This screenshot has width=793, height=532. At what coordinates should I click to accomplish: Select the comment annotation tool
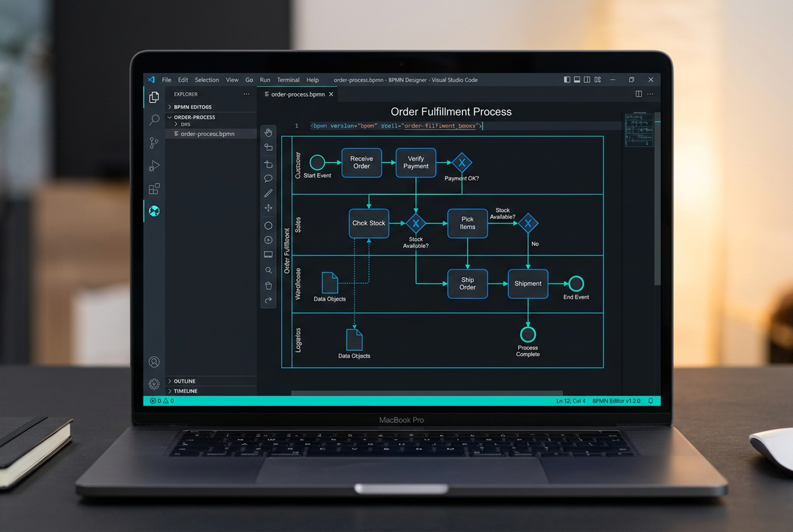click(268, 178)
